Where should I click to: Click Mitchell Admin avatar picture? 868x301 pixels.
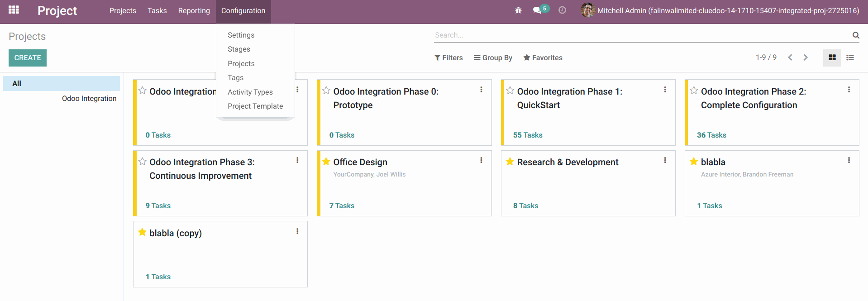[587, 10]
